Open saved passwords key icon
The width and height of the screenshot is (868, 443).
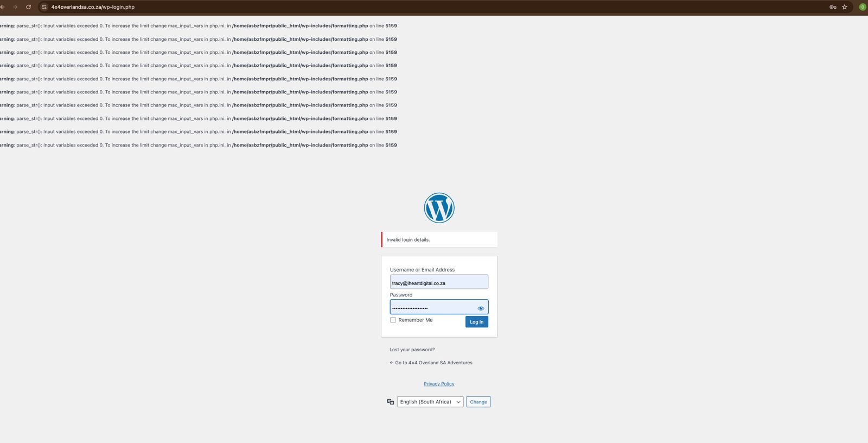[833, 7]
